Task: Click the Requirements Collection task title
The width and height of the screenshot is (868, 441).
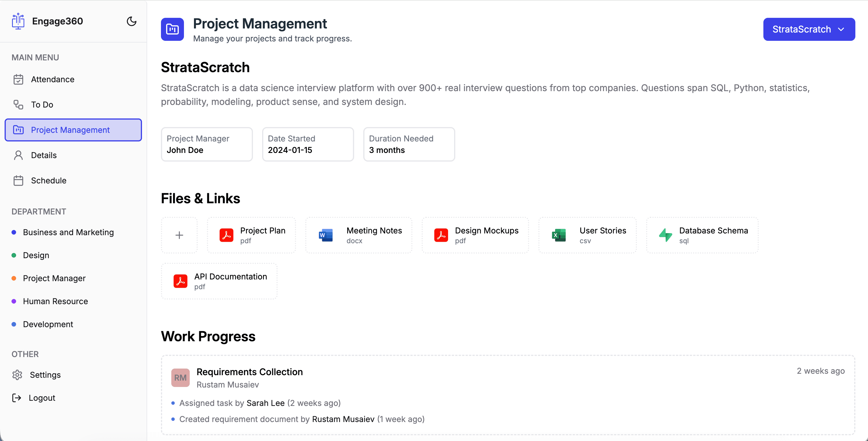Action: 249,372
